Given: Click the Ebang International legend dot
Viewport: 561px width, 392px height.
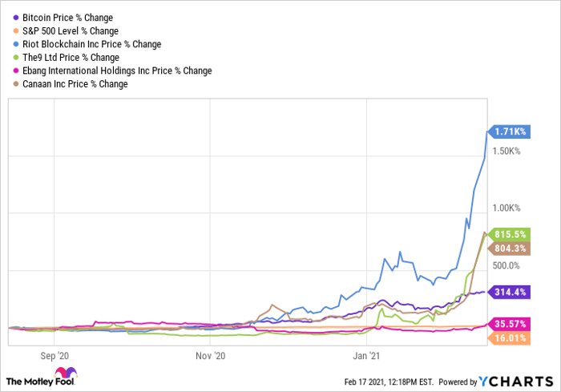Looking at the screenshot, I should coord(15,71).
